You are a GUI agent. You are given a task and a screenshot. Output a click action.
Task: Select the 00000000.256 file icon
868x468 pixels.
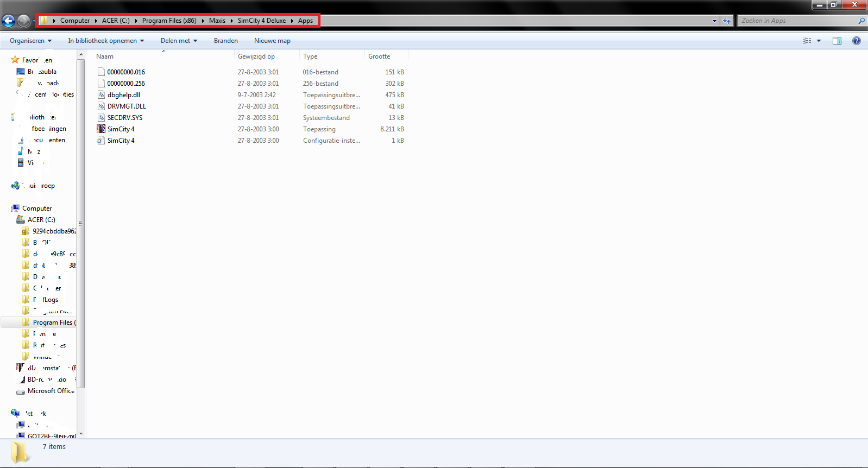[101, 83]
